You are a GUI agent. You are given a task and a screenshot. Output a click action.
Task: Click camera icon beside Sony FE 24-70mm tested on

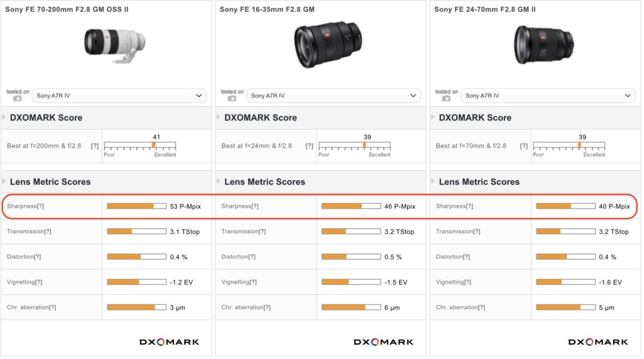447,99
